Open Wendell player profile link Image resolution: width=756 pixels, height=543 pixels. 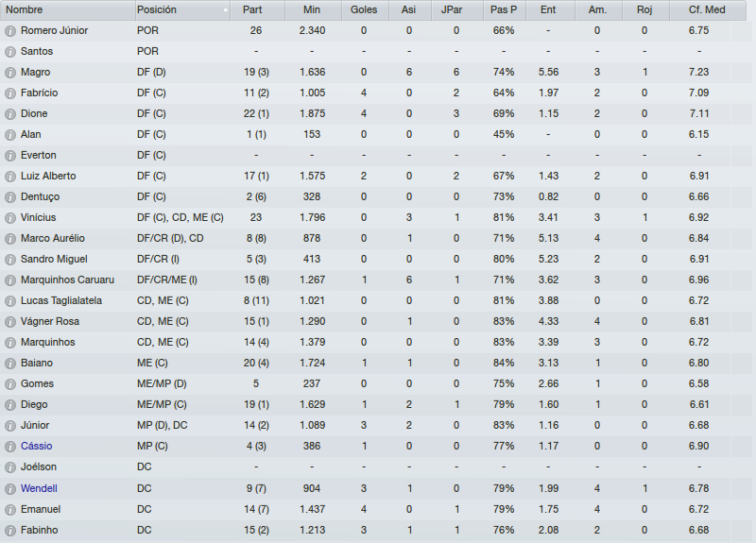39,488
